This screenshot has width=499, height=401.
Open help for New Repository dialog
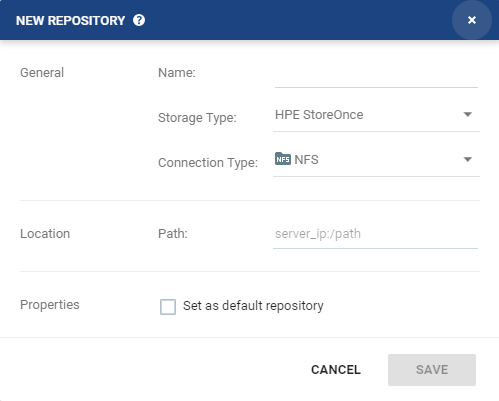(139, 20)
